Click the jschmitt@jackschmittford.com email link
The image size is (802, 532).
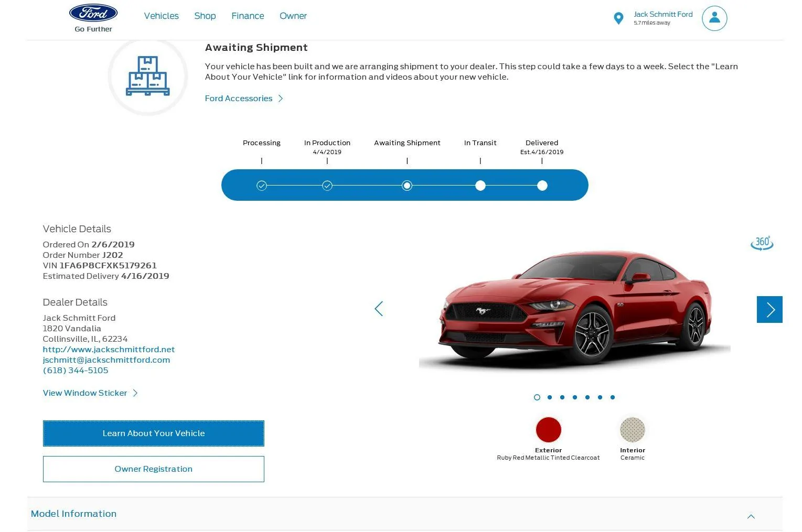click(106, 360)
